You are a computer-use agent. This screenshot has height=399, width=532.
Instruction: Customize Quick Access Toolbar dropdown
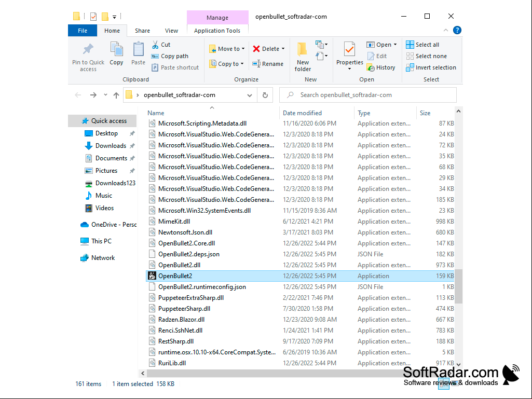(114, 17)
